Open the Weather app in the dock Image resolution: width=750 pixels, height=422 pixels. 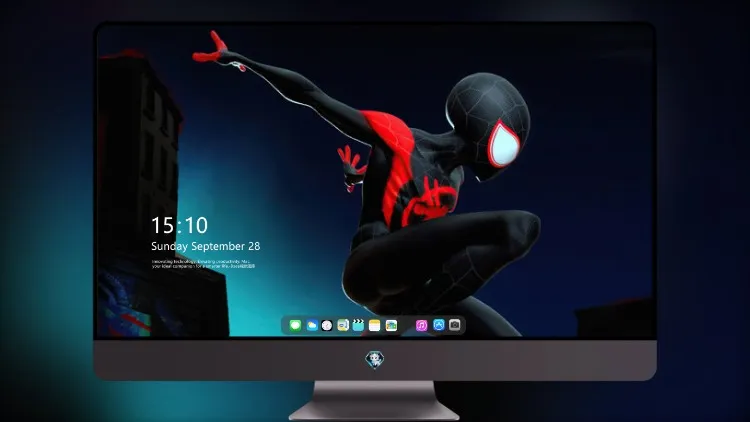tap(312, 325)
